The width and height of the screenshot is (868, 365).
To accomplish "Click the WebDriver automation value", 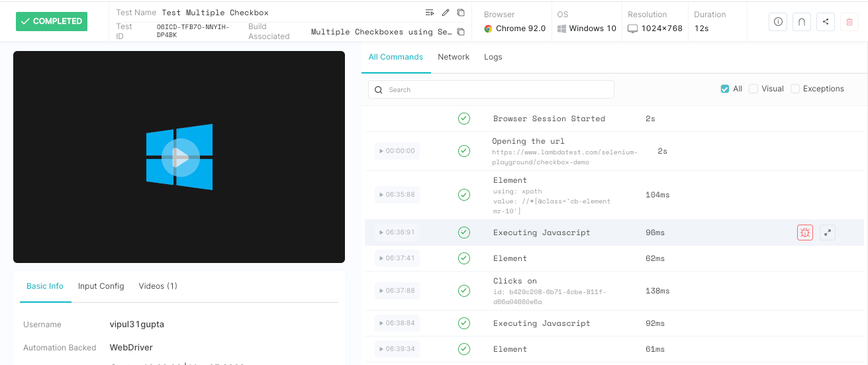I will (131, 348).
